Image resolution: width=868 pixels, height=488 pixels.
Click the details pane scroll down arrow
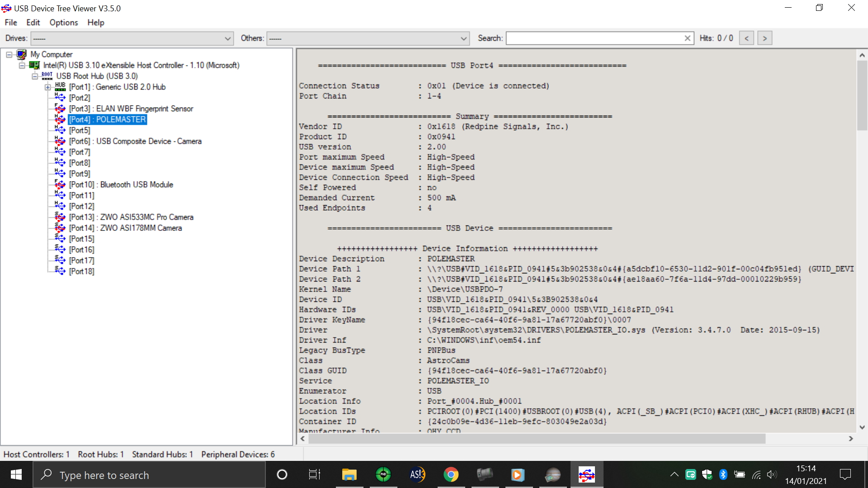[x=862, y=427]
